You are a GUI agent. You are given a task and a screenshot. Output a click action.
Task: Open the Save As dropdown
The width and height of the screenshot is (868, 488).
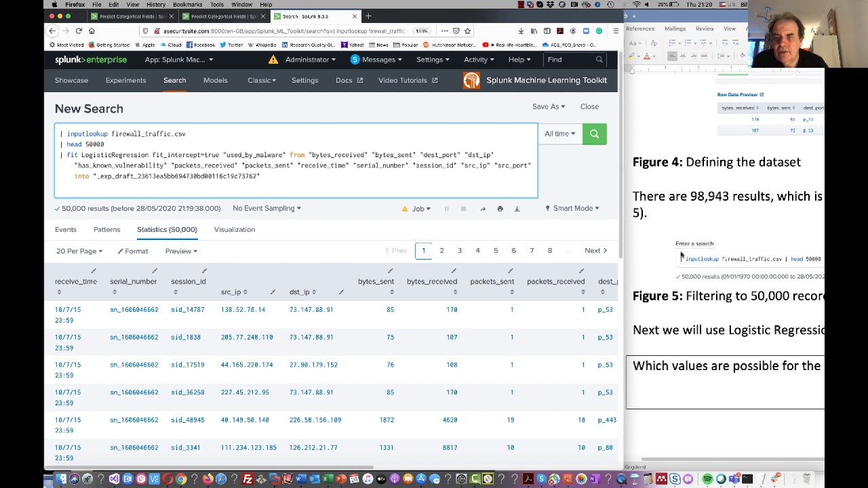(548, 106)
